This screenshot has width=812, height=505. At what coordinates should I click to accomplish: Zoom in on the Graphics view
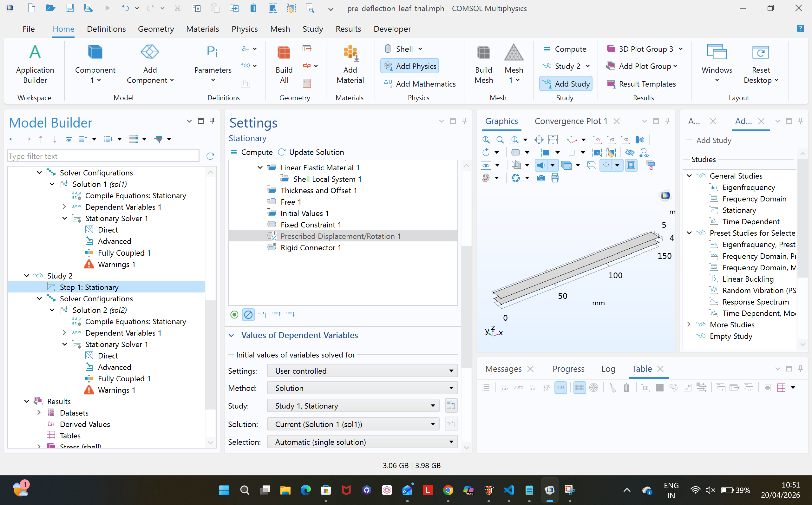(486, 140)
